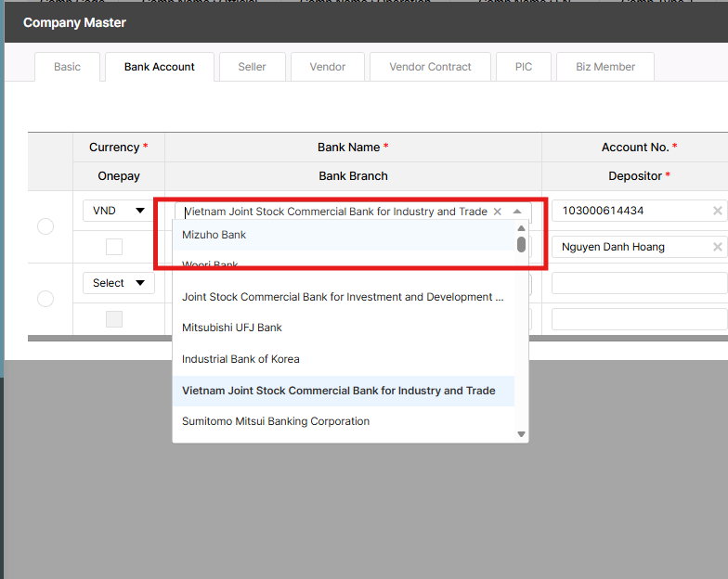The height and width of the screenshot is (579, 728).
Task: Select Industrial Bank of Korea option
Action: coord(240,359)
